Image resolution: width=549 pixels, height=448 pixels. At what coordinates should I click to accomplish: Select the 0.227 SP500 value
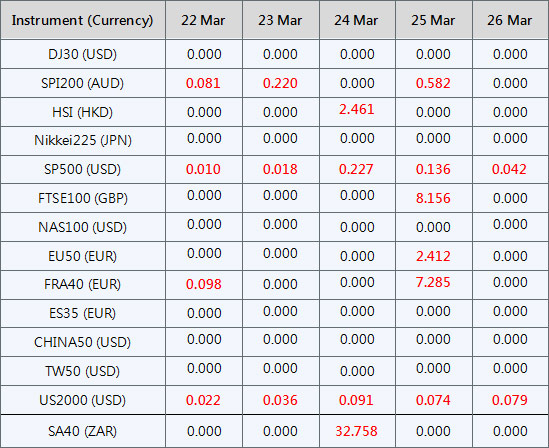click(x=356, y=169)
